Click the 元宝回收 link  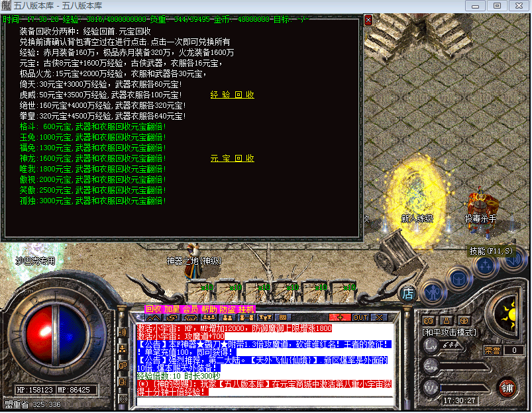click(x=232, y=158)
